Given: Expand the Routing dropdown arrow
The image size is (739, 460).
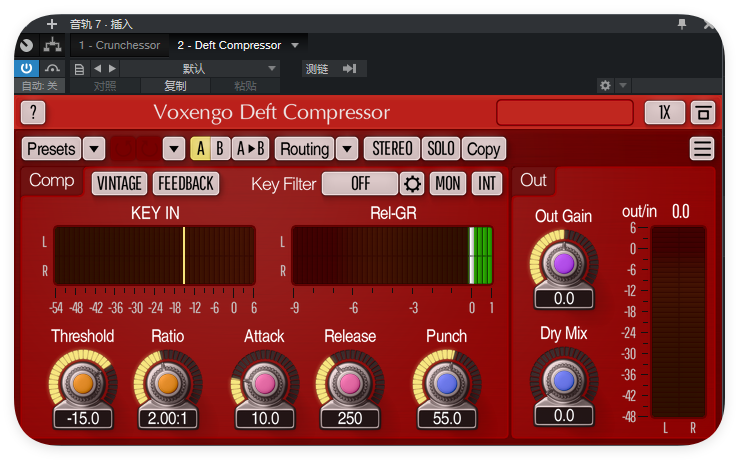Looking at the screenshot, I should coord(347,149).
